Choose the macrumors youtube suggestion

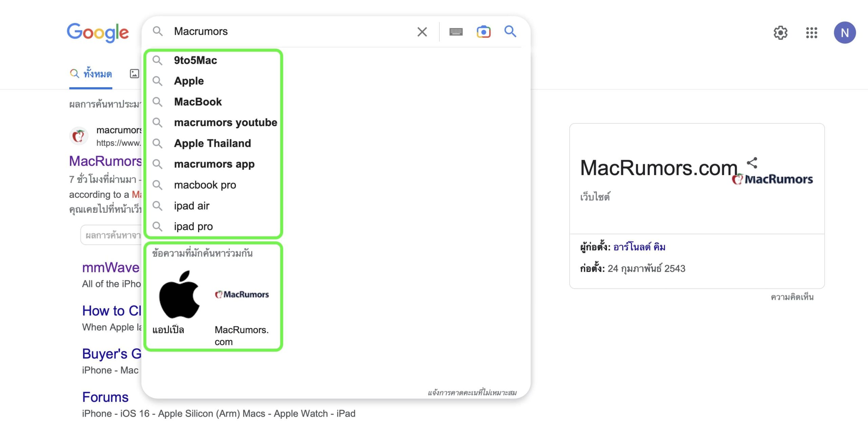point(225,122)
